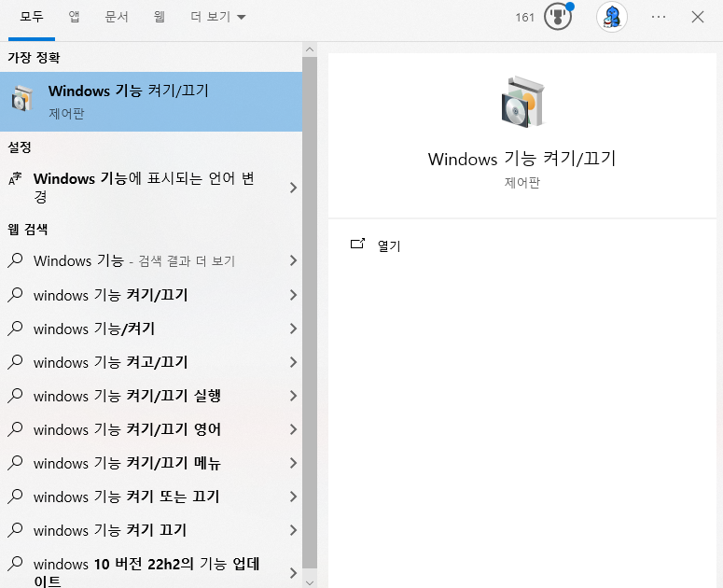Click search icon beside 'windows 기능 켜기/끄기 실행'
The image size is (723, 588).
click(x=15, y=396)
